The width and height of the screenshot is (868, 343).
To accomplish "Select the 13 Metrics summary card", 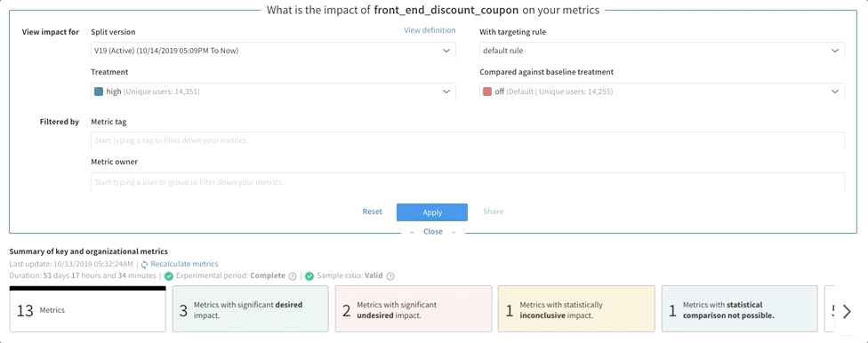I will pyautogui.click(x=87, y=309).
